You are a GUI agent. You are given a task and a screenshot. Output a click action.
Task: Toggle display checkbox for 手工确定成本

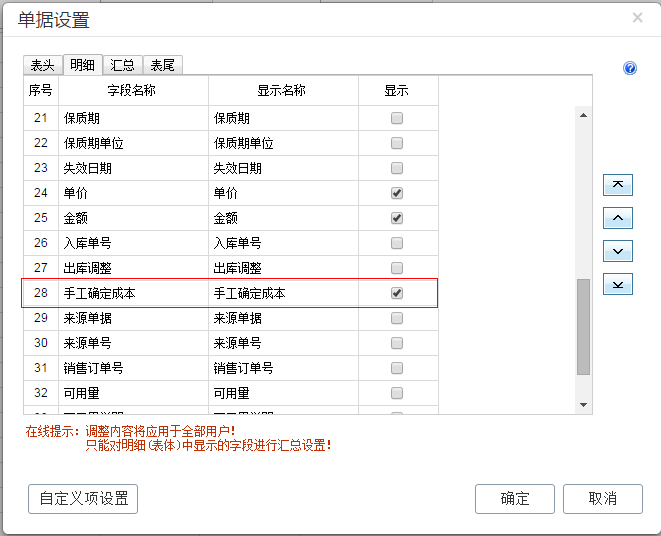[397, 293]
